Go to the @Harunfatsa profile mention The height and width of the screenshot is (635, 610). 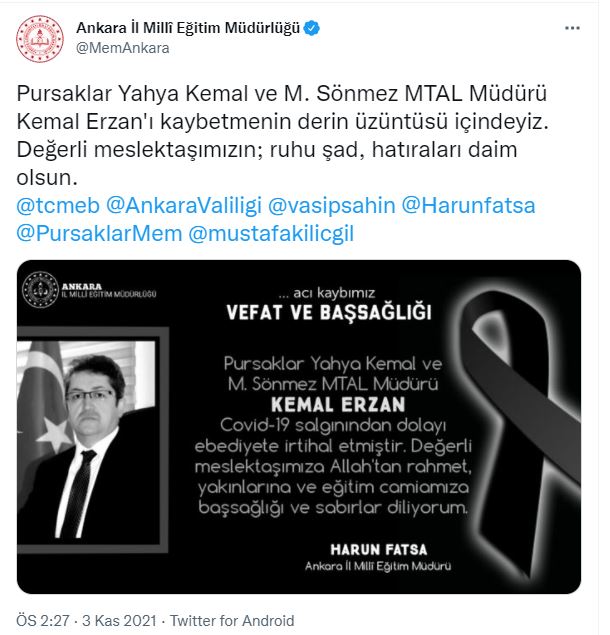(469, 205)
